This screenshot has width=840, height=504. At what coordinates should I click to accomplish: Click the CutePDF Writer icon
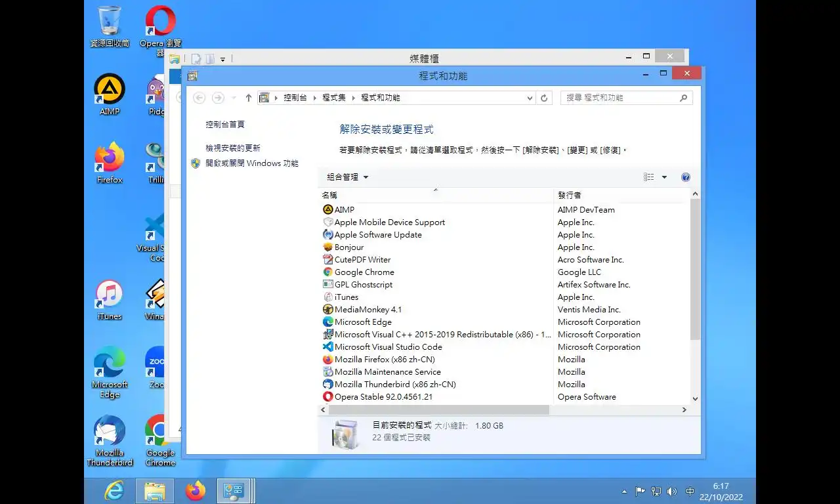click(x=328, y=259)
